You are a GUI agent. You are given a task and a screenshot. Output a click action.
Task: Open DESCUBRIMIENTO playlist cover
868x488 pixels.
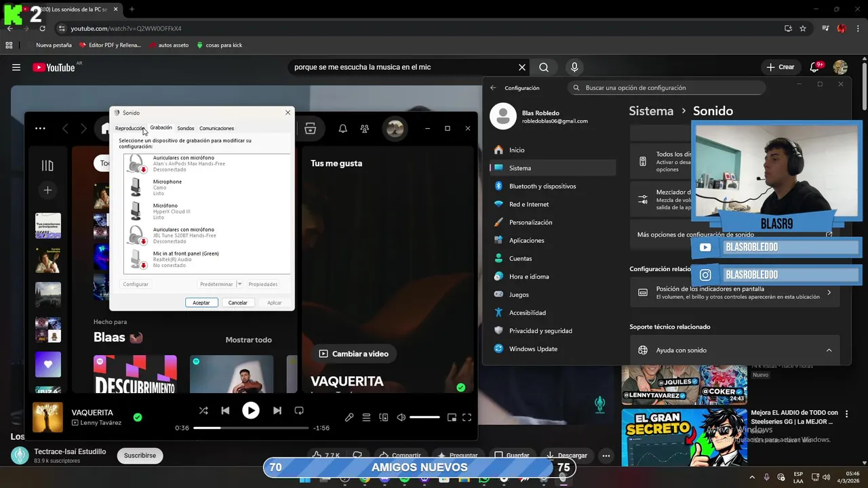pos(135,374)
